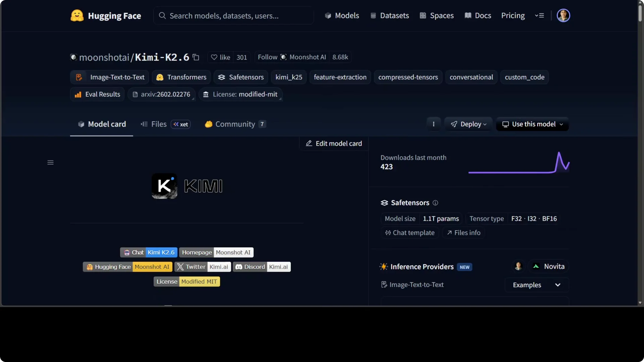Click the Transformers library tag
This screenshot has width=644, height=362.
181,77
